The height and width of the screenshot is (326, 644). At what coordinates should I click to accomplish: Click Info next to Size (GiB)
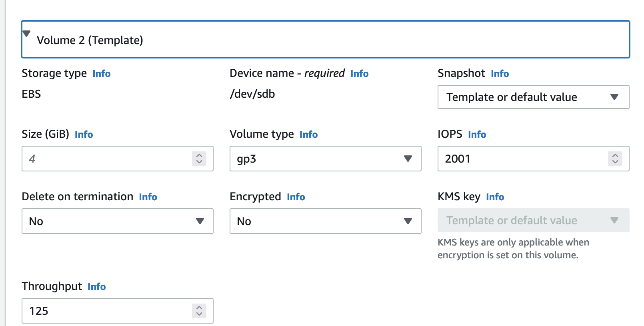point(84,135)
